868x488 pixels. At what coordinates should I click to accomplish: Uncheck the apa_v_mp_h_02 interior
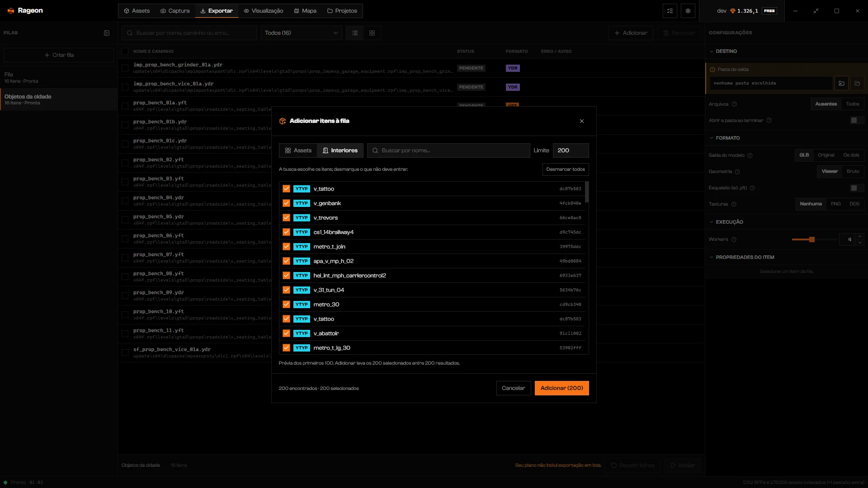[x=286, y=261]
